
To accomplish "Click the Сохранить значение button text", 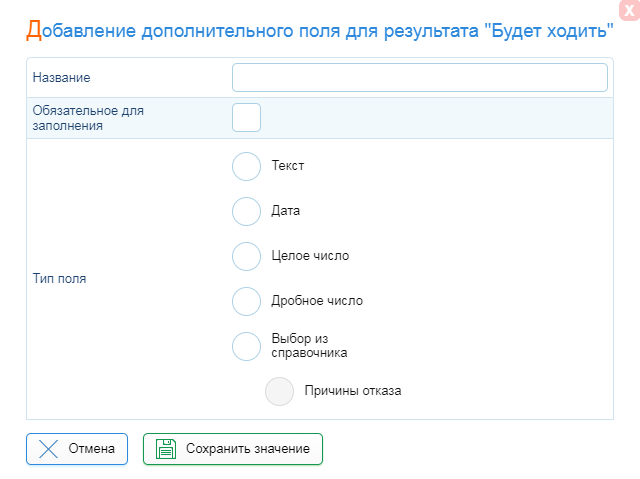I will click(248, 449).
